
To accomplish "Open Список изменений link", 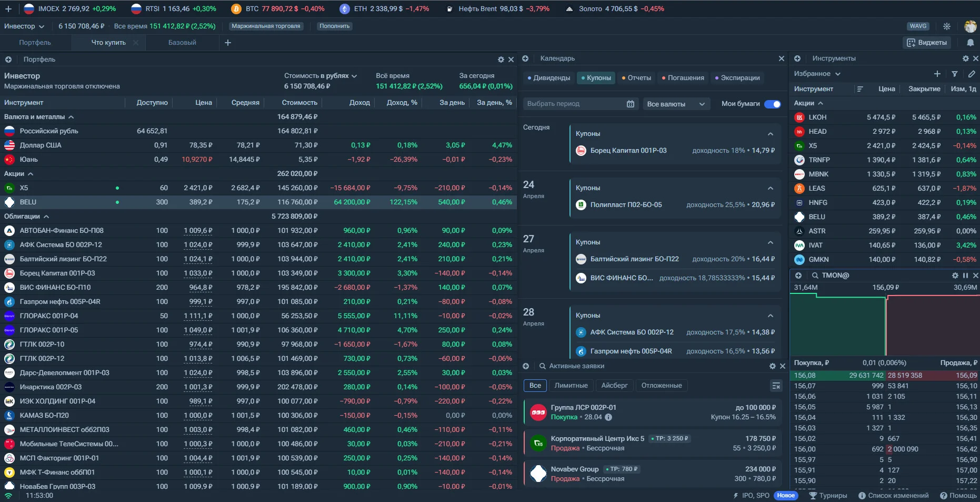I will click(x=894, y=496).
